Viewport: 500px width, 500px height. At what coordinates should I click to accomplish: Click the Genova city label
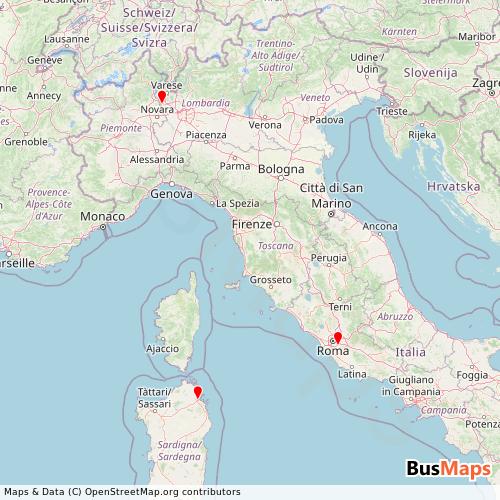[x=171, y=194]
